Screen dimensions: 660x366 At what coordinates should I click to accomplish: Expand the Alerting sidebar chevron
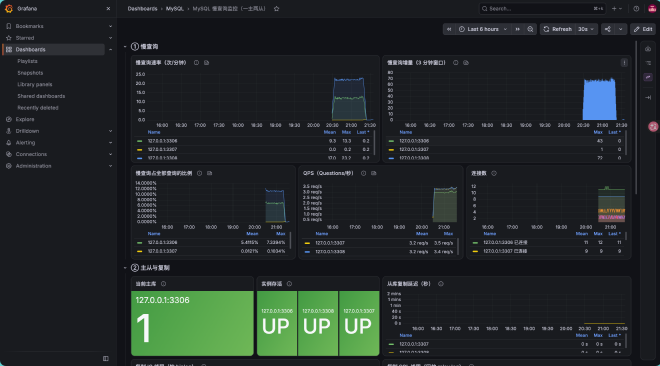[110, 143]
